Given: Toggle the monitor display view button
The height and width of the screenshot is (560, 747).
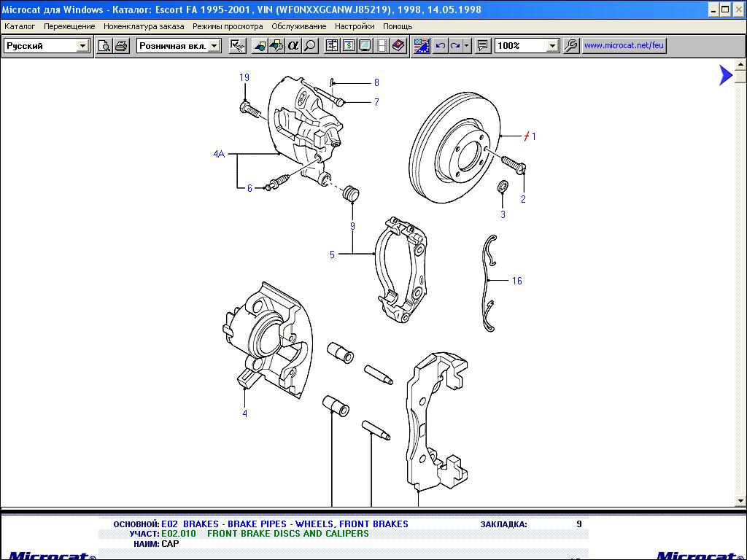Looking at the screenshot, I should point(365,46).
